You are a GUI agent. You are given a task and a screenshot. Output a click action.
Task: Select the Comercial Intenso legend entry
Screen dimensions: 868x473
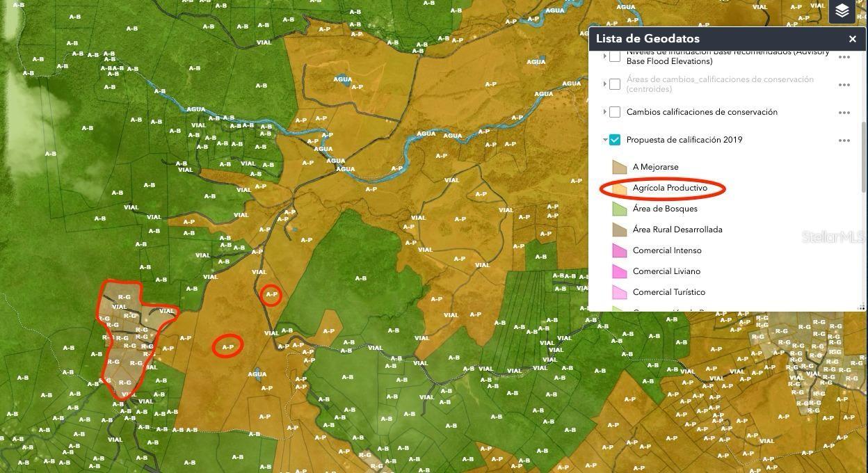(666, 250)
